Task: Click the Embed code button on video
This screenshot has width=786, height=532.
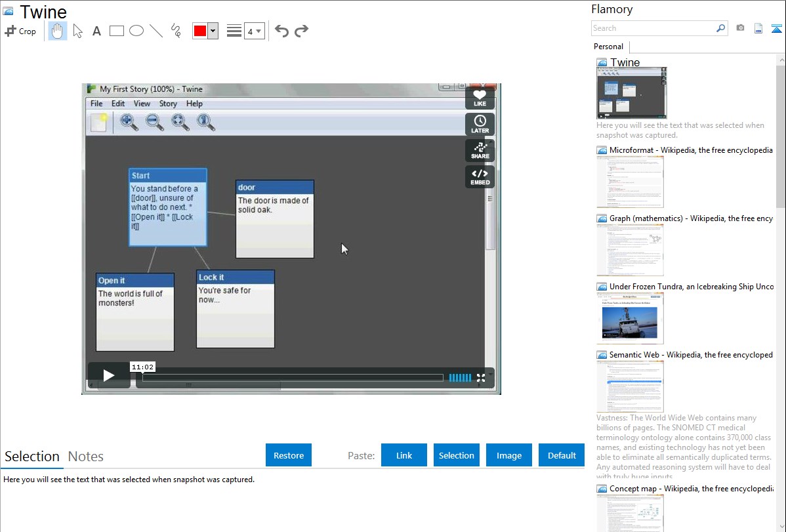Action: 480,176
